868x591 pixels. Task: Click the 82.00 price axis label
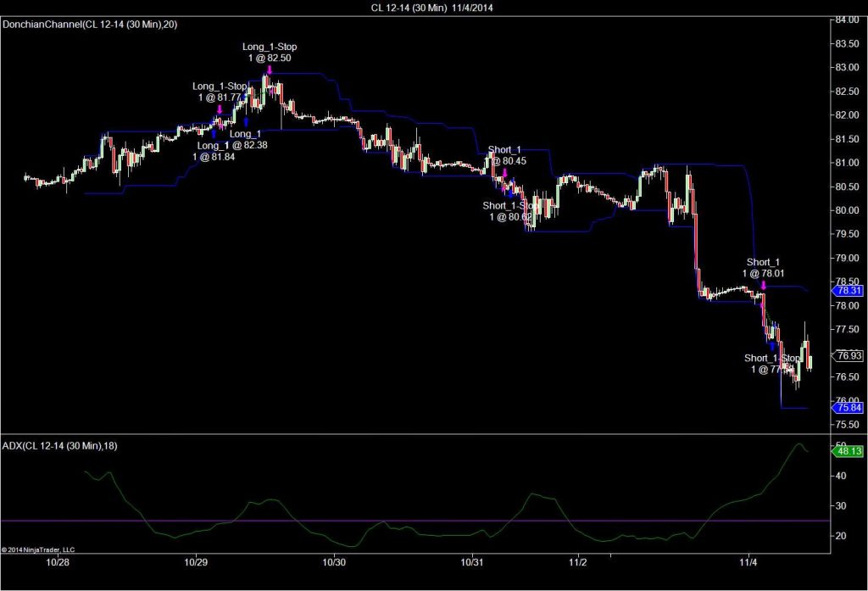(x=848, y=115)
